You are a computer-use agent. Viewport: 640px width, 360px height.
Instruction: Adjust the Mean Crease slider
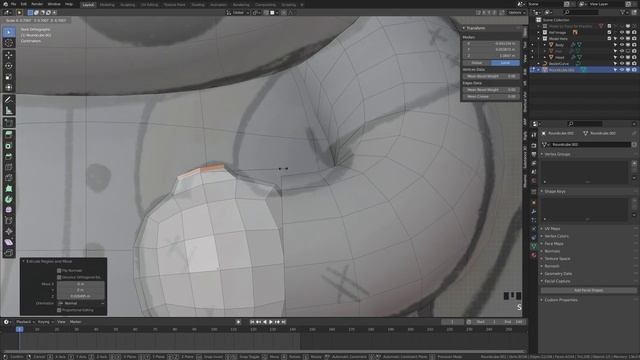pos(491,97)
